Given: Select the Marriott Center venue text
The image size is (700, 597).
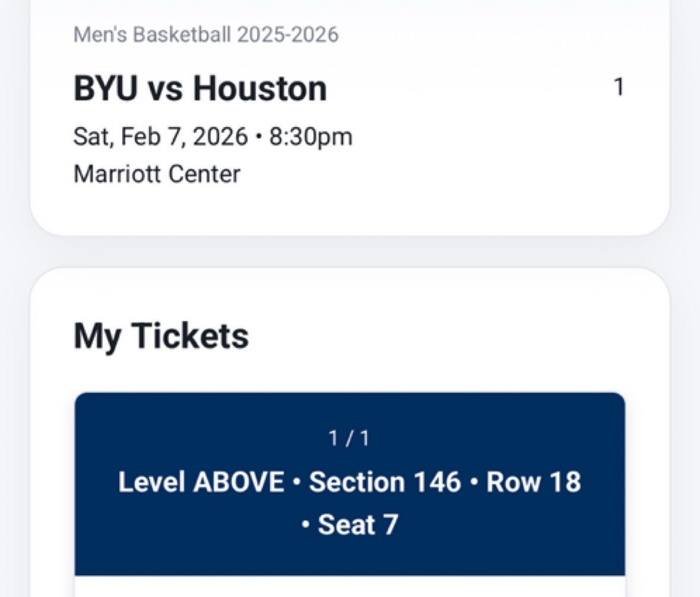Looking at the screenshot, I should 156,173.
